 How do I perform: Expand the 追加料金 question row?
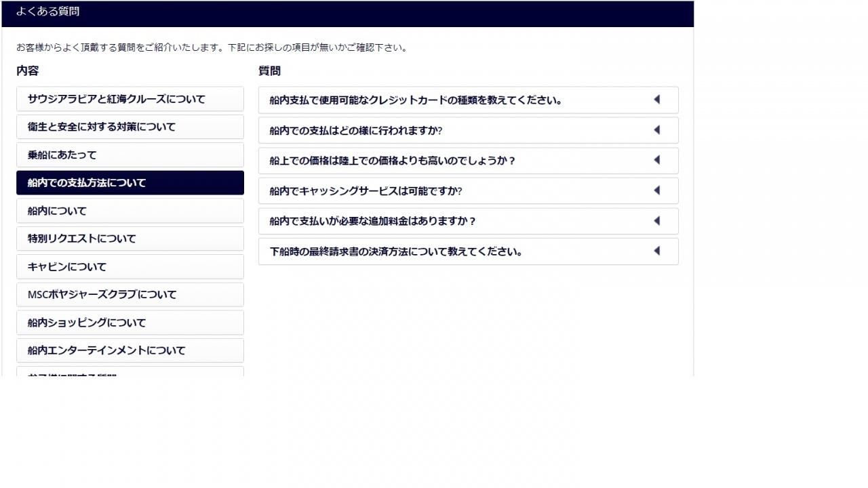click(x=469, y=221)
